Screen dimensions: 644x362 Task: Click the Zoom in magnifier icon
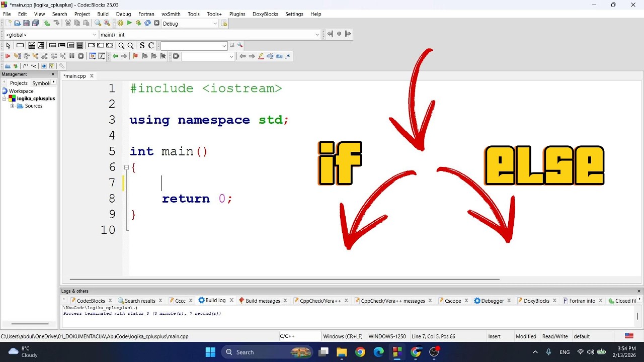pyautogui.click(x=121, y=46)
